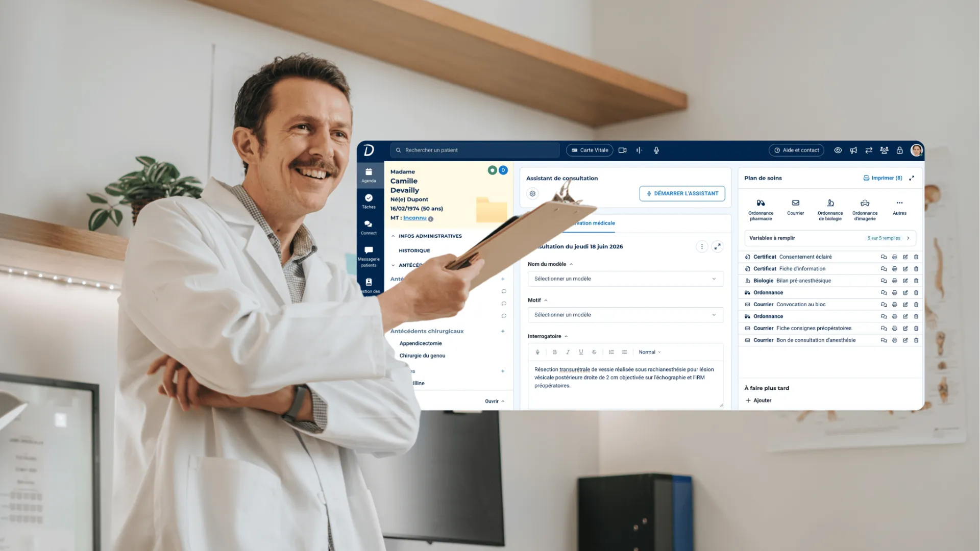Toggle bold formatting
This screenshot has height=551, width=980.
pyautogui.click(x=555, y=352)
